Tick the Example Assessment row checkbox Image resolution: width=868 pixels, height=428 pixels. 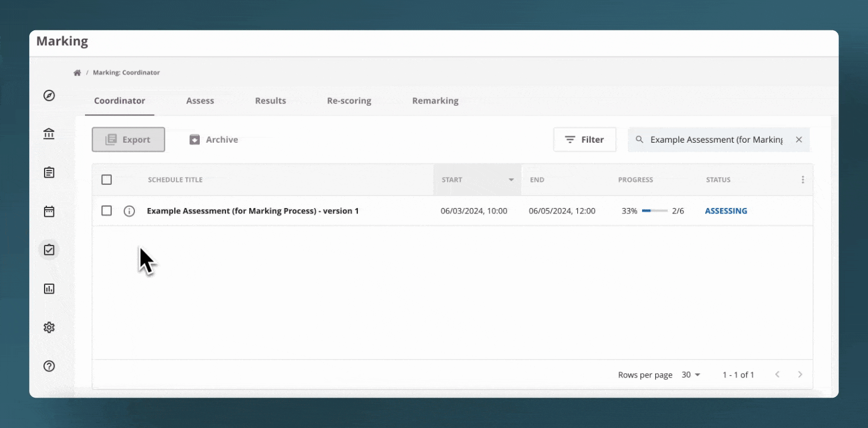coord(106,210)
